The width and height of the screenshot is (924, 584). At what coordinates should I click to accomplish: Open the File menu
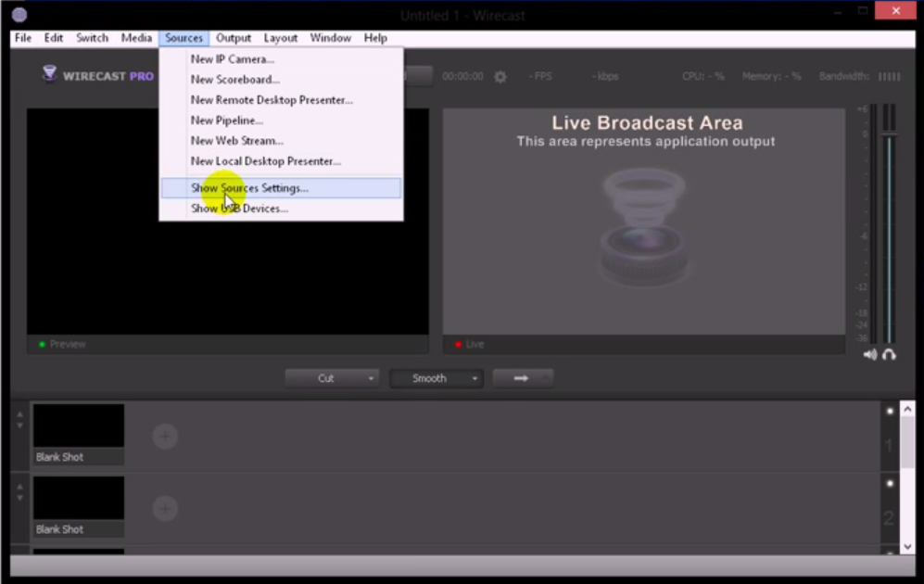23,38
